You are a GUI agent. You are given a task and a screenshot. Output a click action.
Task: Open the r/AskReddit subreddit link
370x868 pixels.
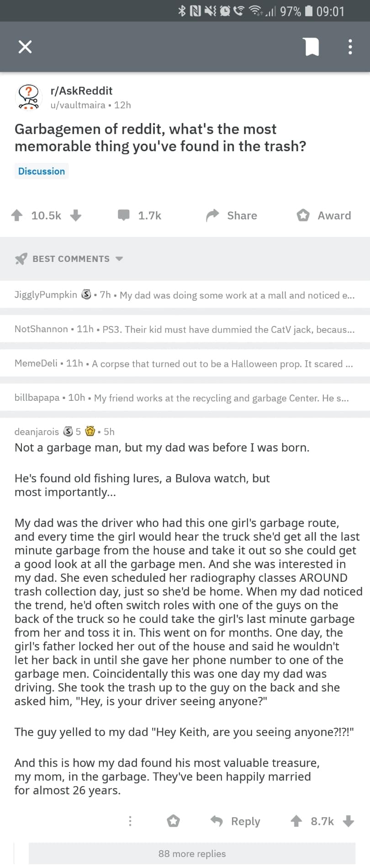pyautogui.click(x=81, y=91)
